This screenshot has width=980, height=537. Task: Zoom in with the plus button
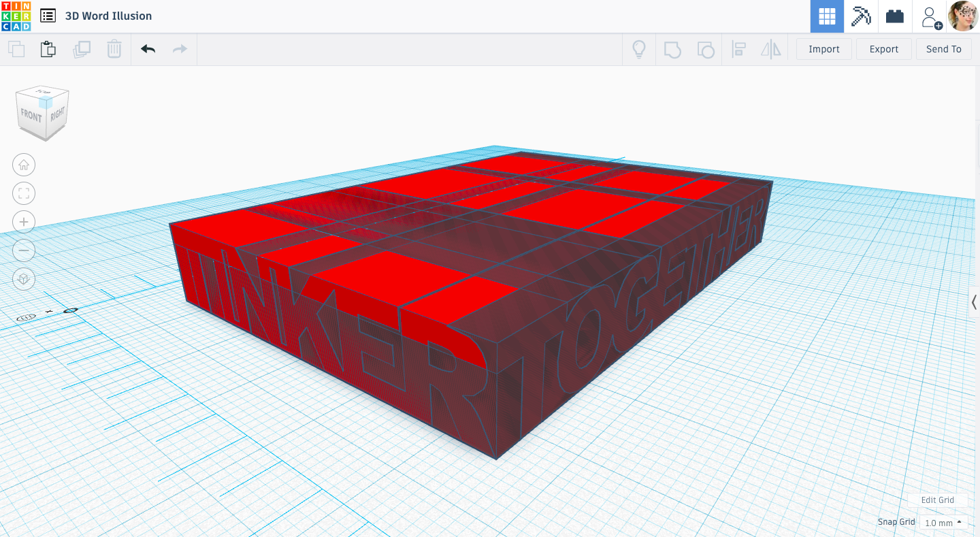pyautogui.click(x=24, y=222)
